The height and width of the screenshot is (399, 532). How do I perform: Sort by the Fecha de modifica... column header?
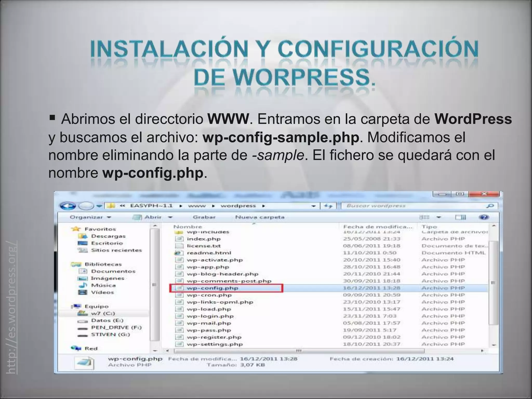[x=378, y=227]
